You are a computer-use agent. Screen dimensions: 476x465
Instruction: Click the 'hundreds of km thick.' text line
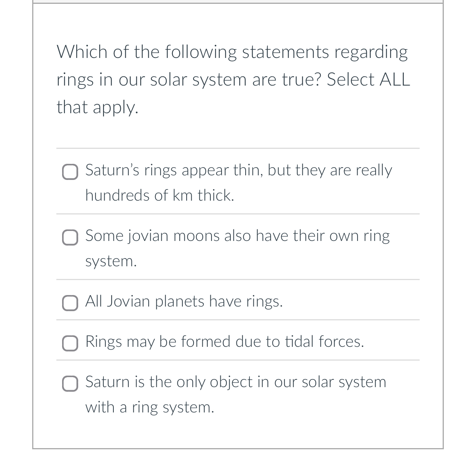point(159,195)
